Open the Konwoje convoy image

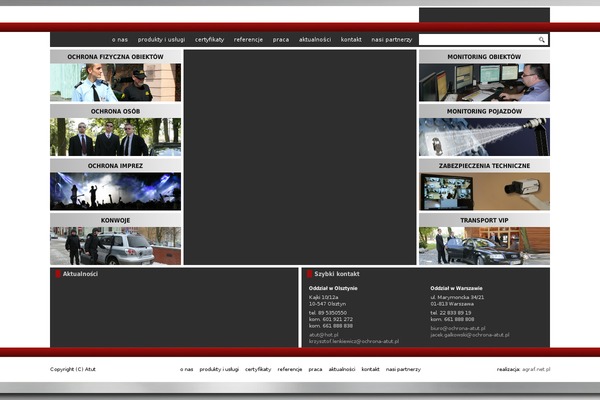click(115, 245)
